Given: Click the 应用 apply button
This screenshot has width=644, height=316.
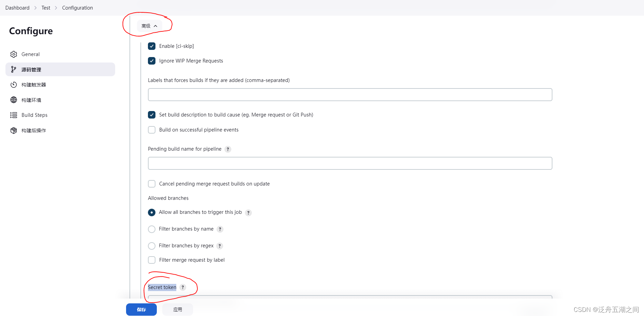Looking at the screenshot, I should coord(177,310).
